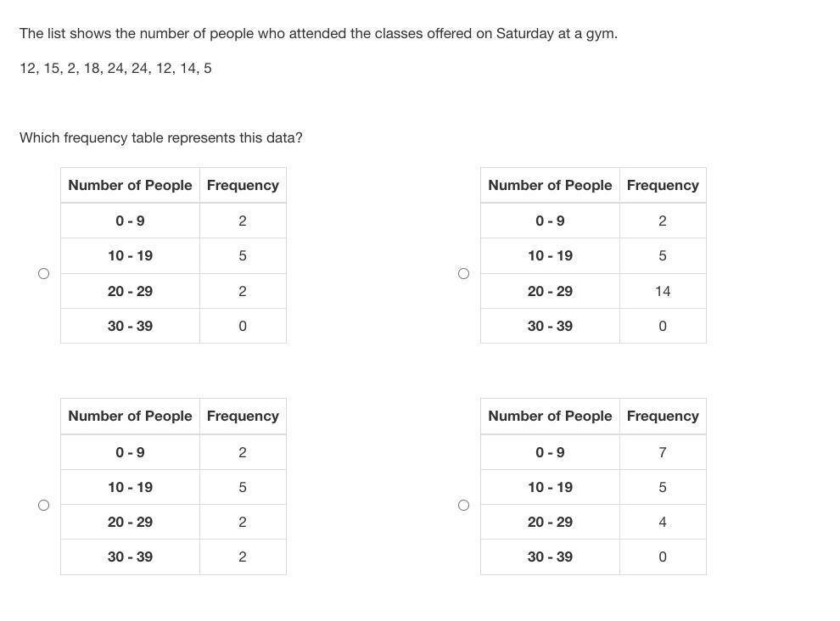840x621 pixels.
Task: Click the frequency cell showing 7
Action: tap(663, 452)
